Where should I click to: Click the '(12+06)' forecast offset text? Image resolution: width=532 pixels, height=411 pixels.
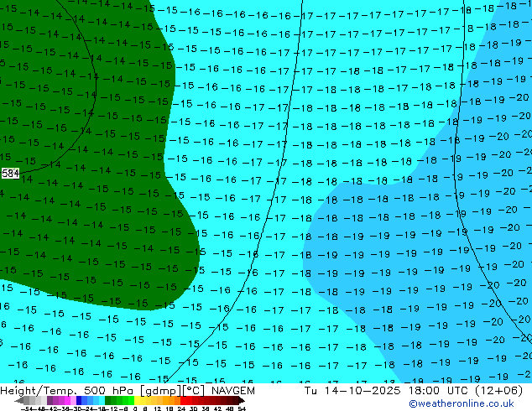(499, 391)
